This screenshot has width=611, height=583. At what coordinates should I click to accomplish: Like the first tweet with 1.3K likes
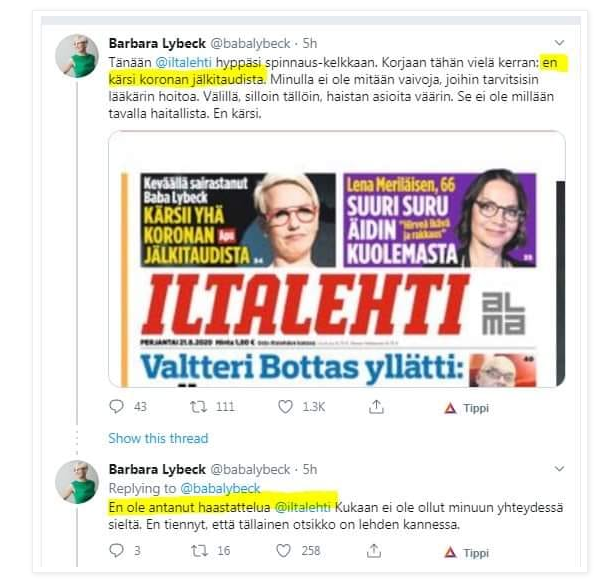coord(285,407)
